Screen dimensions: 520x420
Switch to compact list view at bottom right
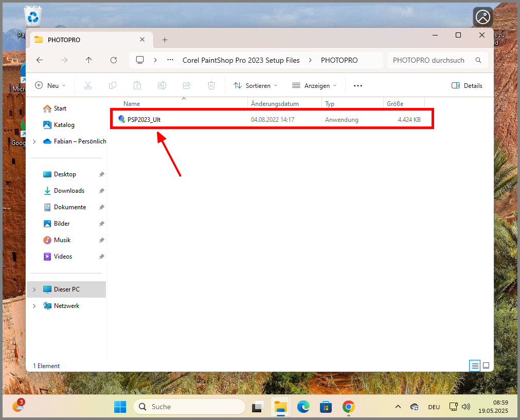[x=475, y=366]
